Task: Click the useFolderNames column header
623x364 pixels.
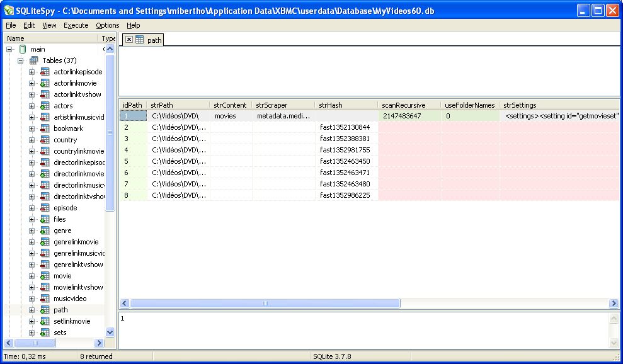Action: pos(470,105)
